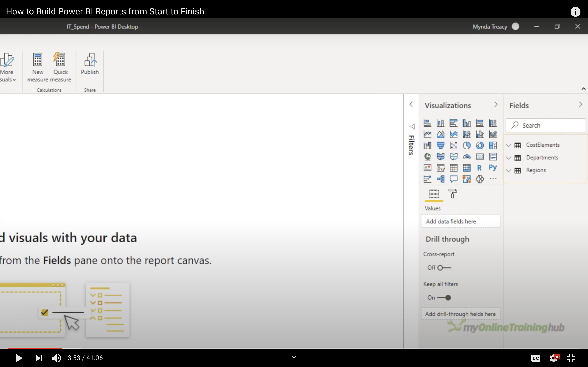588x367 pixels.
Task: Select the Pie chart visual
Action: [467, 145]
